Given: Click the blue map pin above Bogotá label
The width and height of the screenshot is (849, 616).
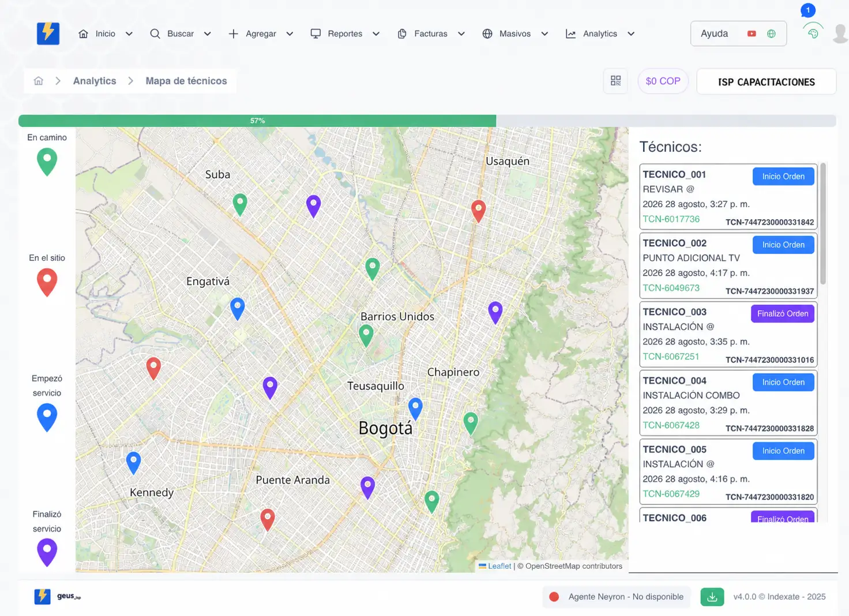Looking at the screenshot, I should (x=415, y=408).
